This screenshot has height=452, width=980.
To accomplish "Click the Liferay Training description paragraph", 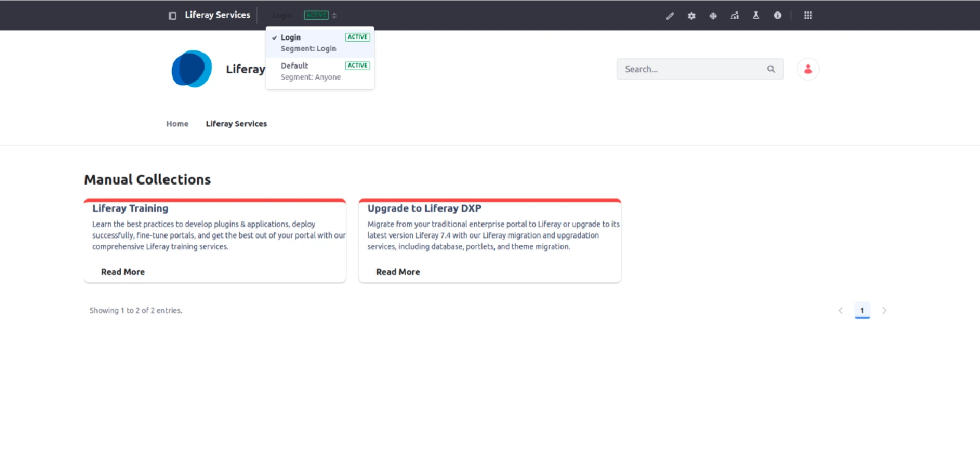I will click(x=219, y=236).
